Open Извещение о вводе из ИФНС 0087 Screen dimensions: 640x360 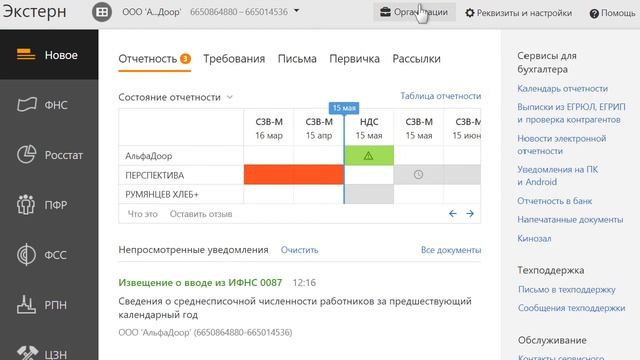coord(200,282)
